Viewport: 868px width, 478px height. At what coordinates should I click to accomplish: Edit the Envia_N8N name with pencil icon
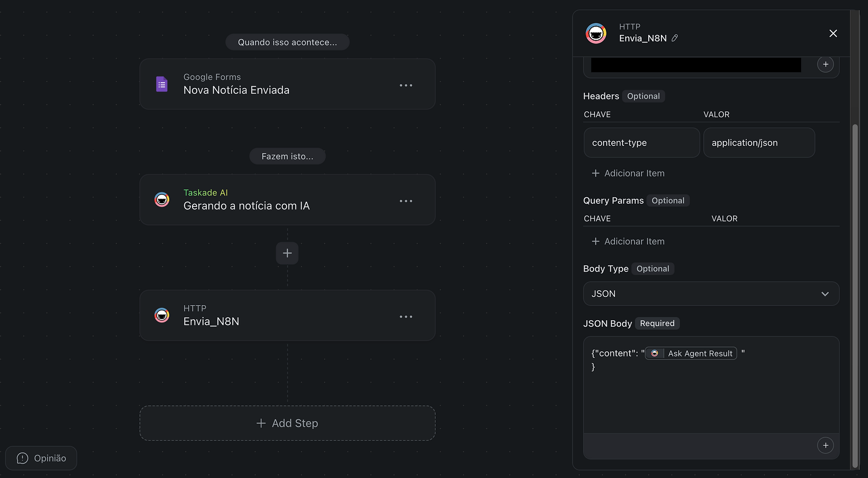point(675,38)
